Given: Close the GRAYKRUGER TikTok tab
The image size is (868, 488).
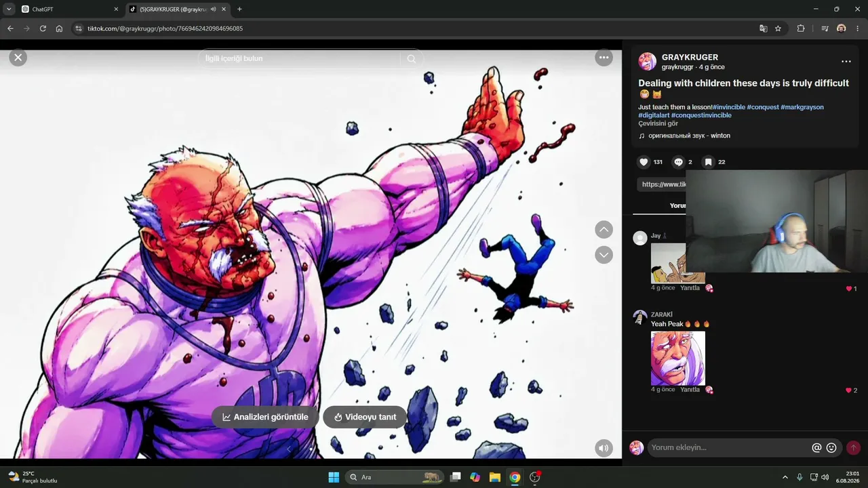Looking at the screenshot, I should [224, 9].
